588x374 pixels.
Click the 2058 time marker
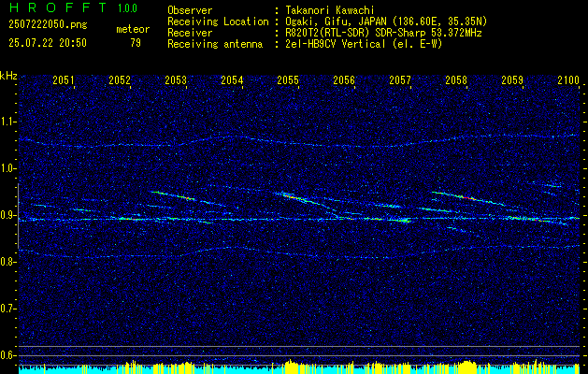[x=456, y=80]
